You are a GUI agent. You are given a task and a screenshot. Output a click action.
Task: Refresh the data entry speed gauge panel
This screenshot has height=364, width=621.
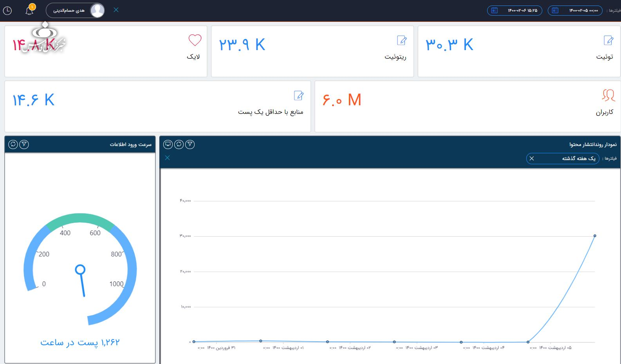[13, 144]
